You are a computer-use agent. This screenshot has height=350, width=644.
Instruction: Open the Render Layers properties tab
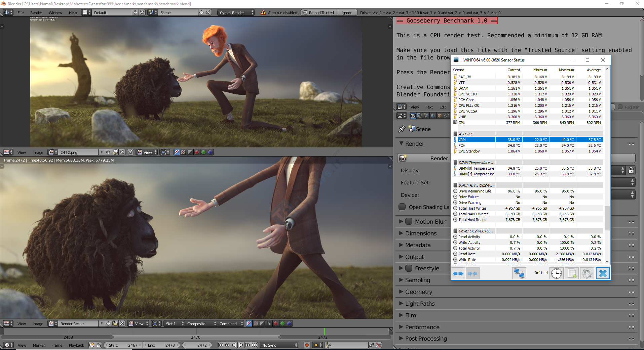click(x=419, y=116)
